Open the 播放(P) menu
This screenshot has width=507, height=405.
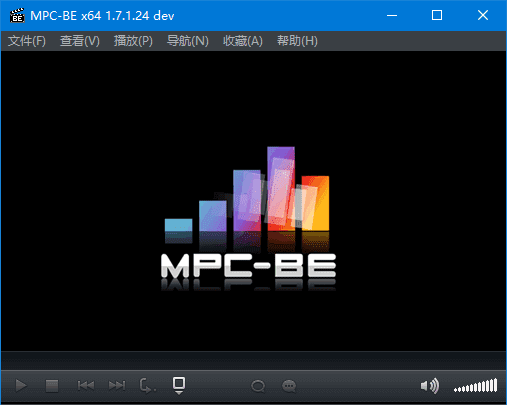point(133,41)
